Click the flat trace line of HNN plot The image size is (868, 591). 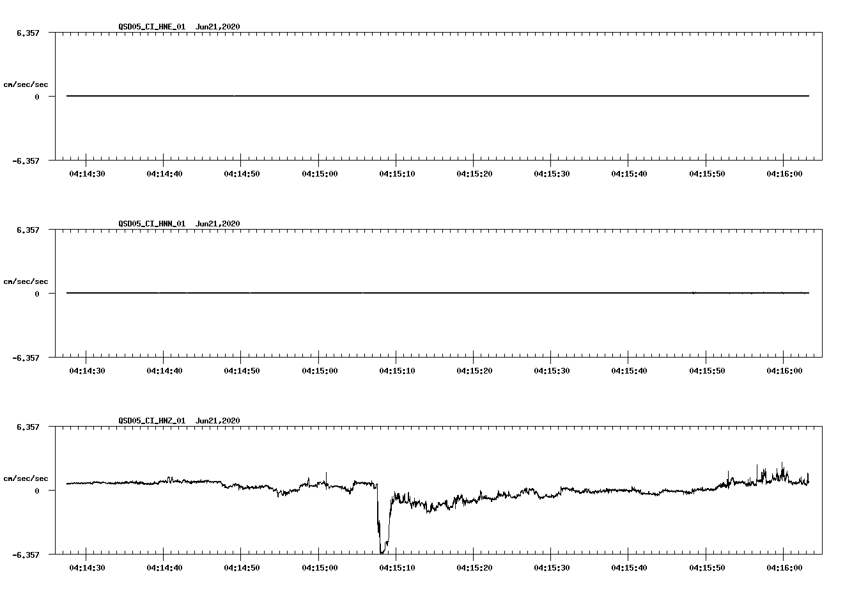(438, 293)
